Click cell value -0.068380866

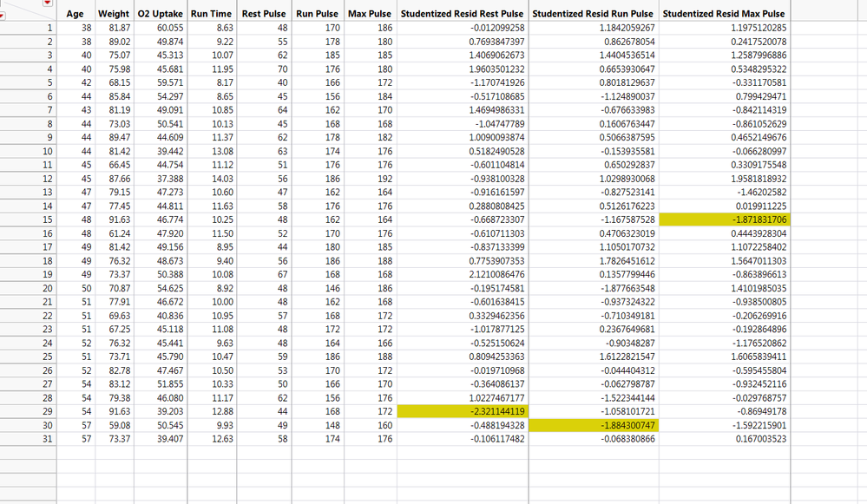[627, 439]
